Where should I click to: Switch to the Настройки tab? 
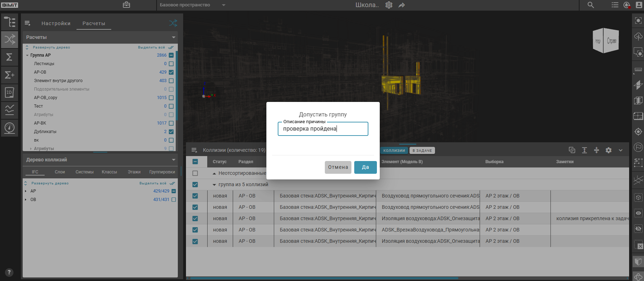click(x=56, y=23)
